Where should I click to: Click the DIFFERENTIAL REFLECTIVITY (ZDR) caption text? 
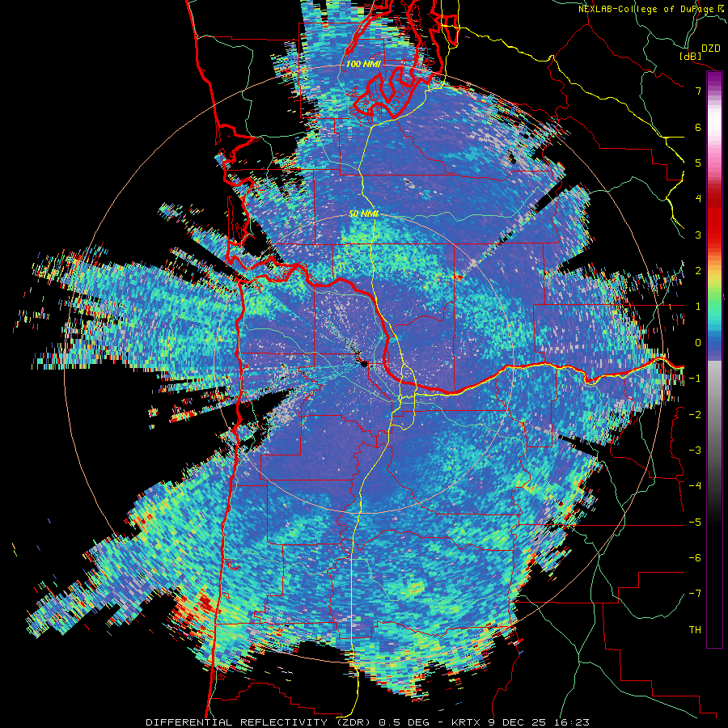coord(258,722)
